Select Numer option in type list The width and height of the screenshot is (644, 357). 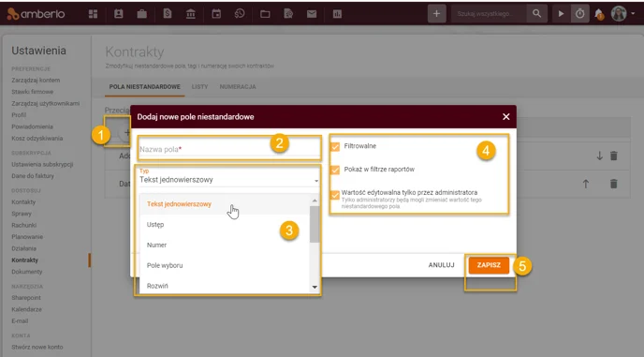(225, 245)
